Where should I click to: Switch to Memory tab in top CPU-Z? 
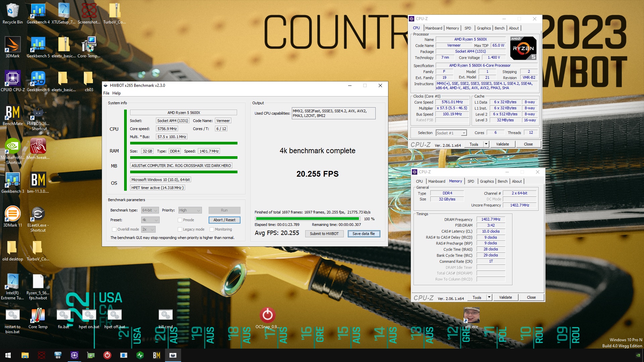coord(452,28)
